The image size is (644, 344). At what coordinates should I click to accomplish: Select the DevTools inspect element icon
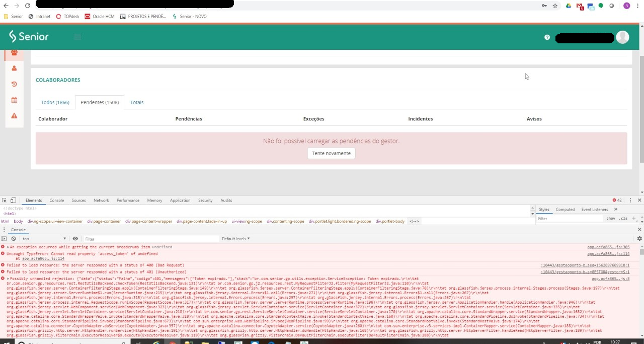(x=5, y=200)
